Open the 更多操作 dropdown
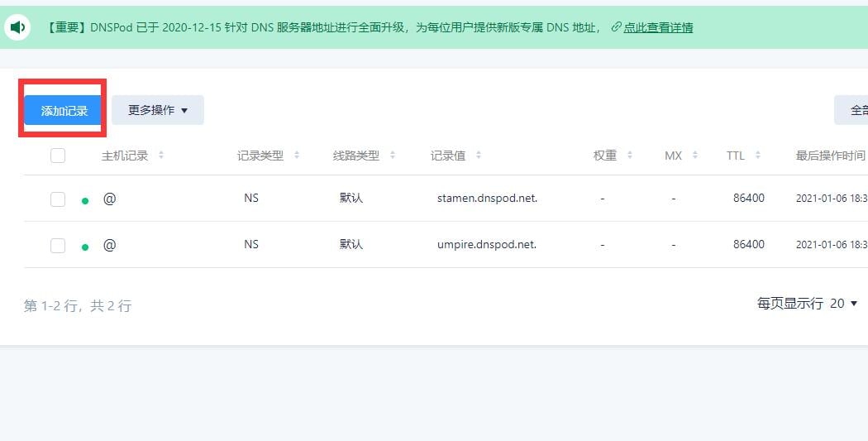 pyautogui.click(x=158, y=110)
